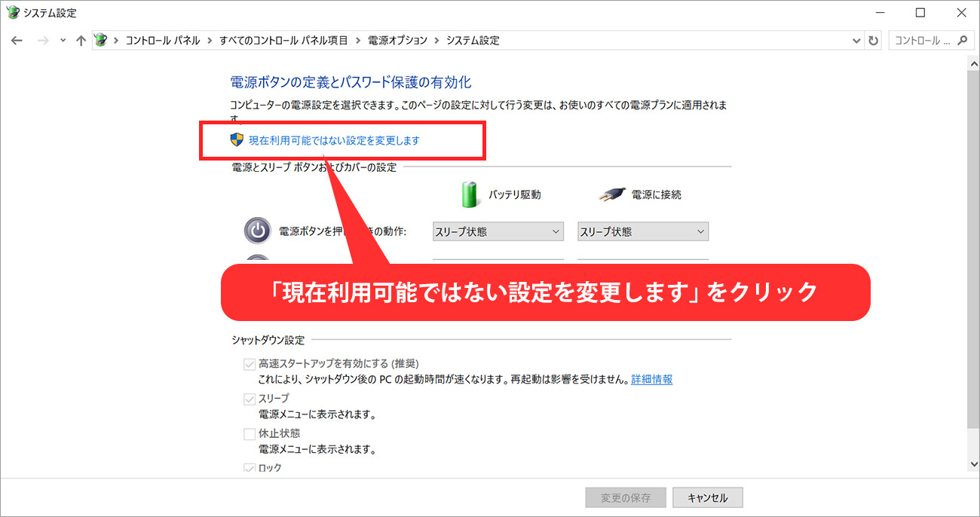The height and width of the screenshot is (517, 980).
Task: Toggle 高速スタートアップを有効にする checkbox
Action: [x=249, y=363]
